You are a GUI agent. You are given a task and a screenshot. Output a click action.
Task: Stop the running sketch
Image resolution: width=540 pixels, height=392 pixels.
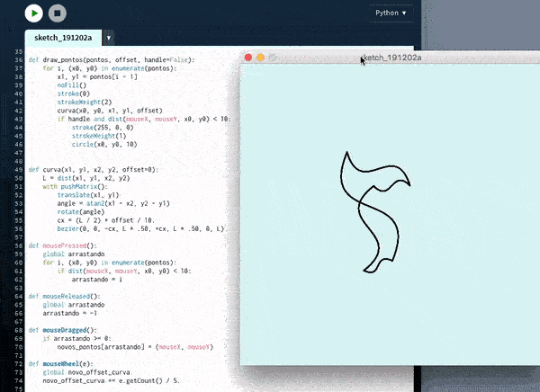57,13
